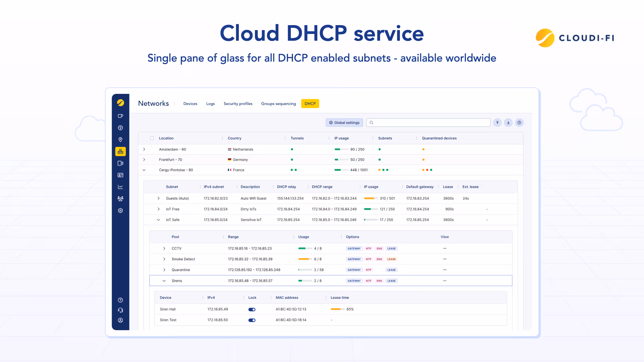Click the upload arrow icon beside search
The image size is (644, 362).
[497, 123]
